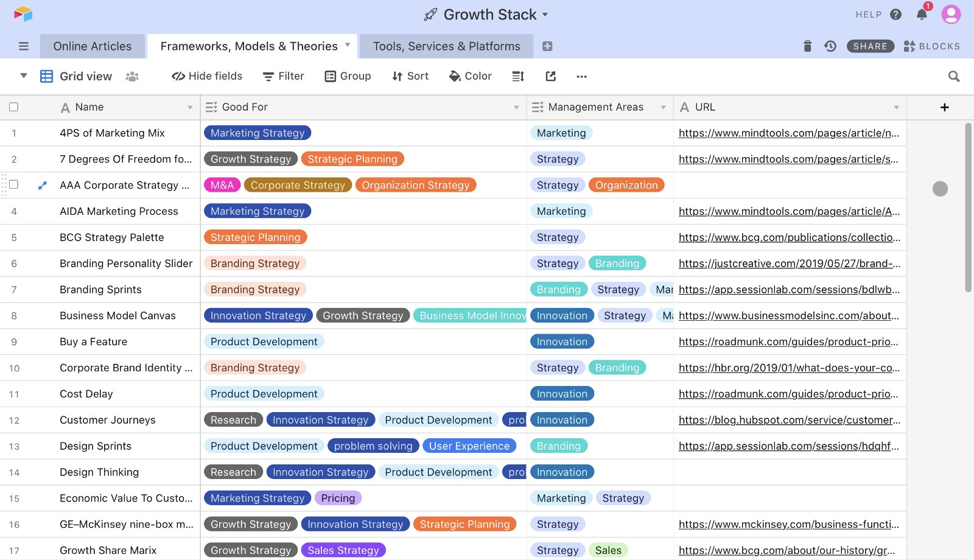Open the Frameworks tab dropdown arrow
This screenshot has width=974, height=560.
(x=348, y=45)
